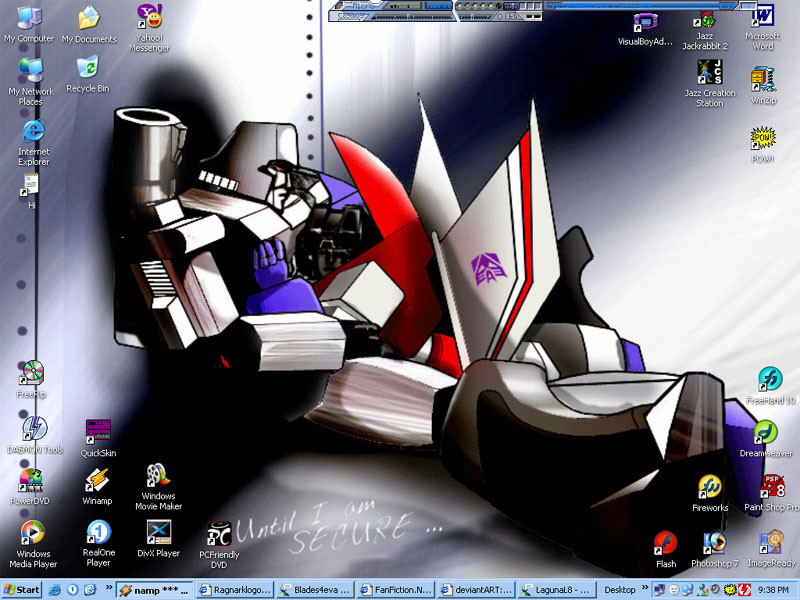Launch FreeRip shortcut
This screenshot has height=600, width=800.
[x=31, y=380]
